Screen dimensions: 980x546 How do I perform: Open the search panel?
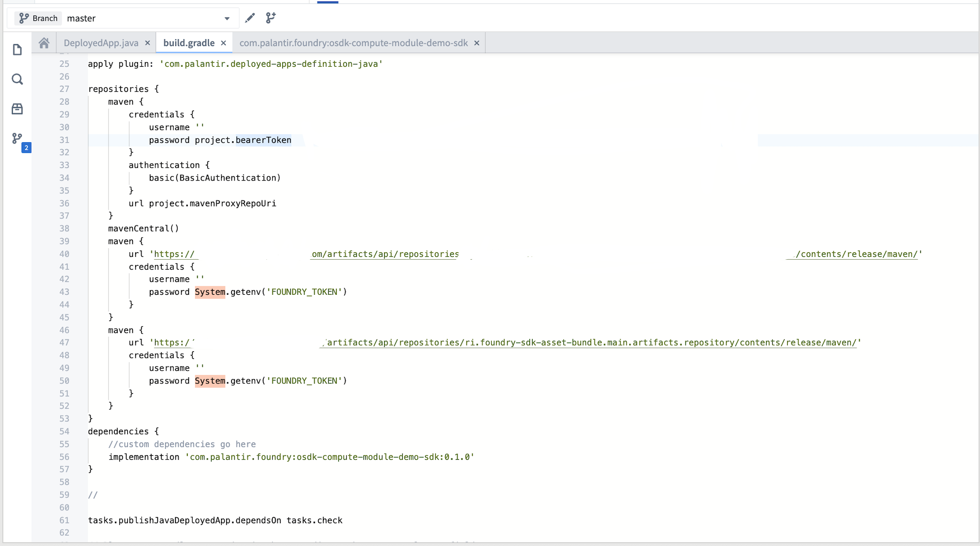coord(17,79)
